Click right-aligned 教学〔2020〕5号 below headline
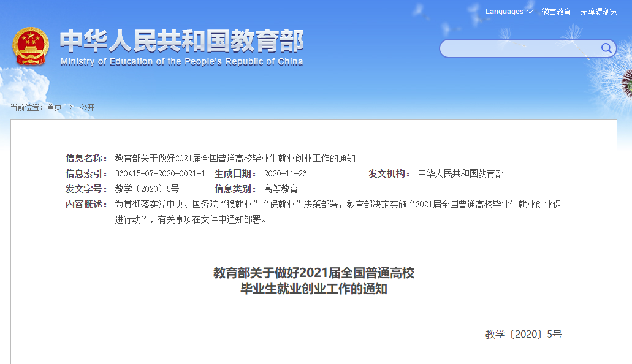Screen dimensions: 632x364 (x=523, y=334)
